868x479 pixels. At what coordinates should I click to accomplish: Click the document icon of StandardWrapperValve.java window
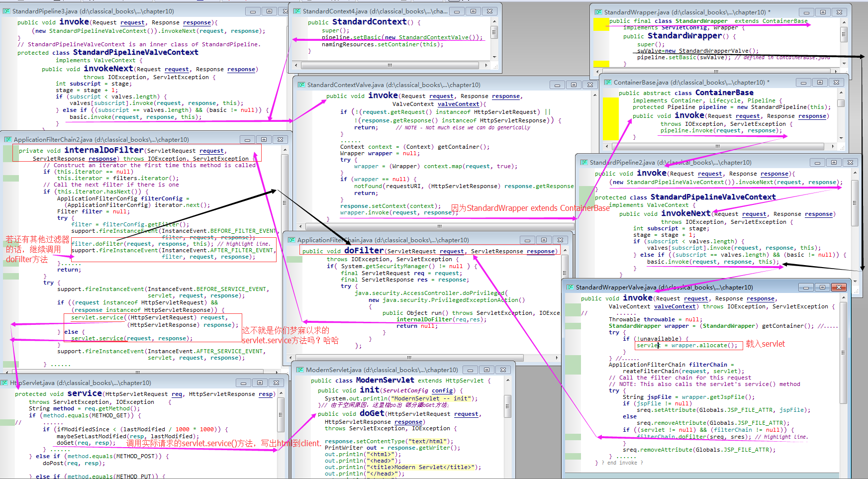[x=570, y=287]
